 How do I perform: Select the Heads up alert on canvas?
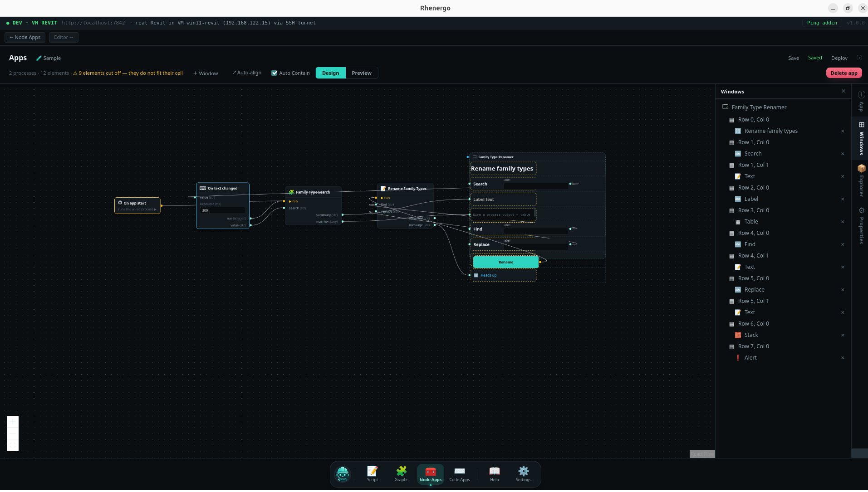[504, 275]
